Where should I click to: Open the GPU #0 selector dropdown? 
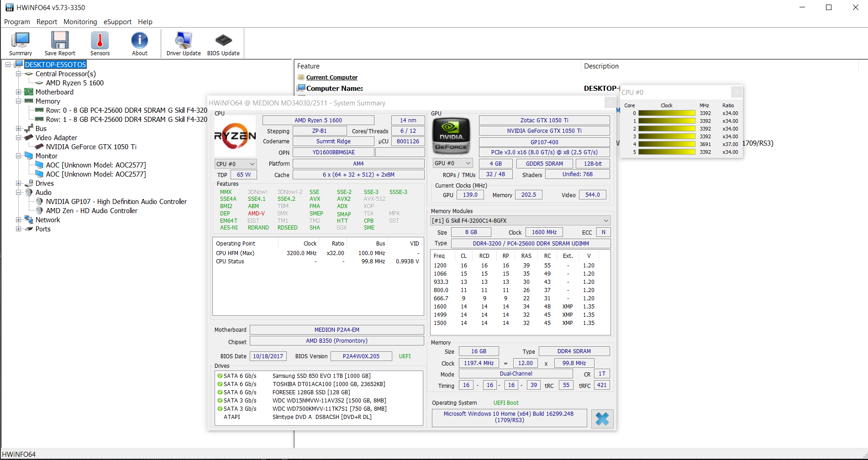tap(452, 163)
